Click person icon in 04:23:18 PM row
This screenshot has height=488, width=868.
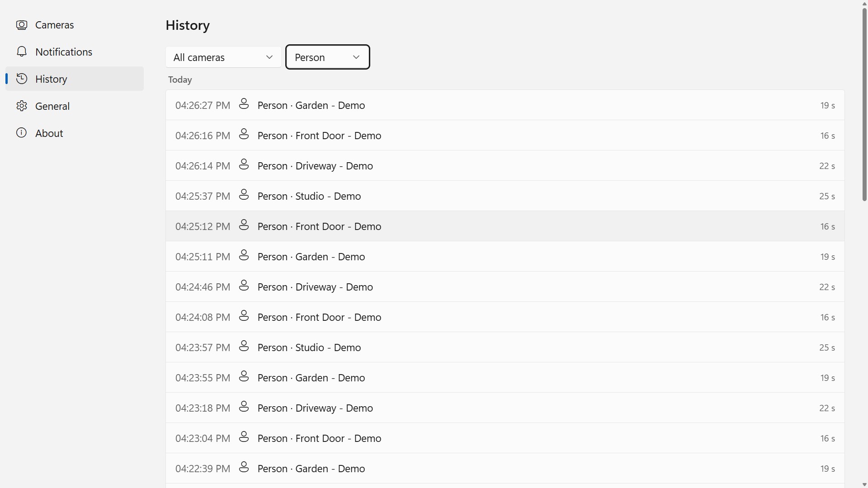(x=244, y=407)
